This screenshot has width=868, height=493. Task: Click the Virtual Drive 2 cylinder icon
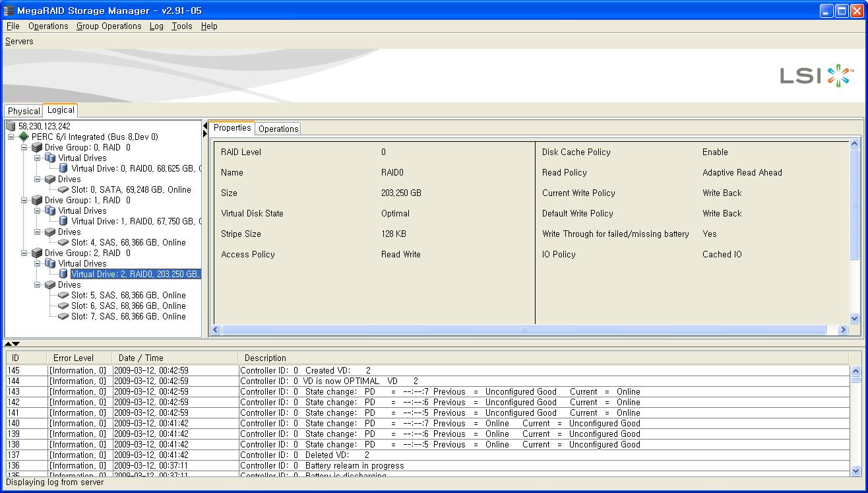coord(63,274)
